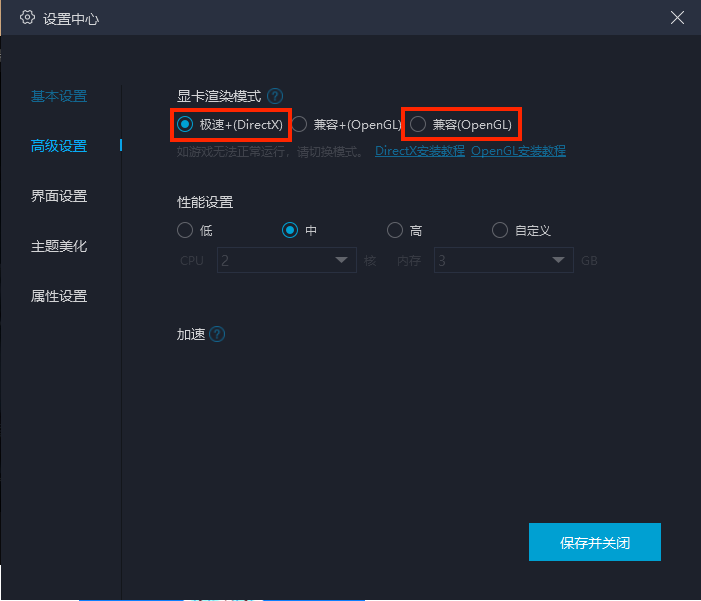
Task: Click help icon next to 显卡渲染模式
Action: tap(275, 96)
